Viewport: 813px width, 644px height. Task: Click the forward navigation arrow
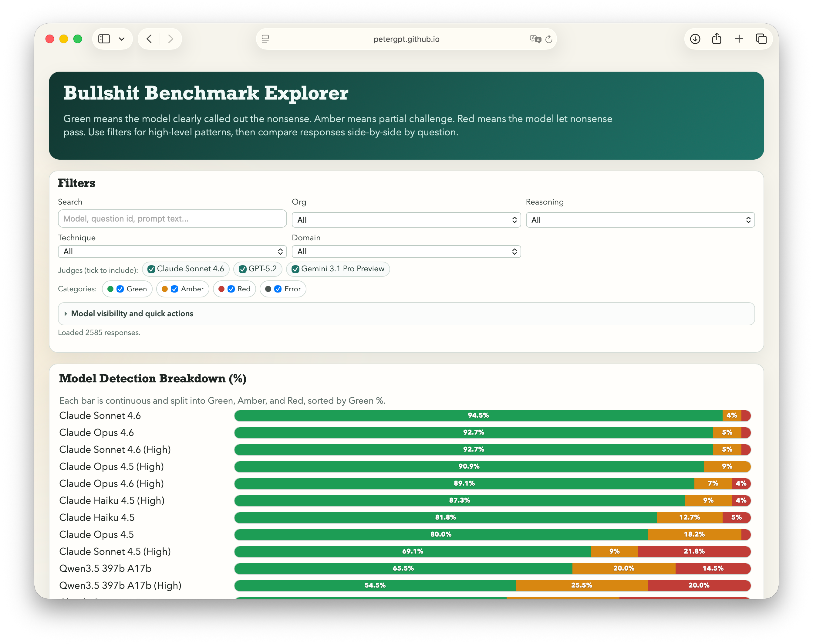click(171, 39)
